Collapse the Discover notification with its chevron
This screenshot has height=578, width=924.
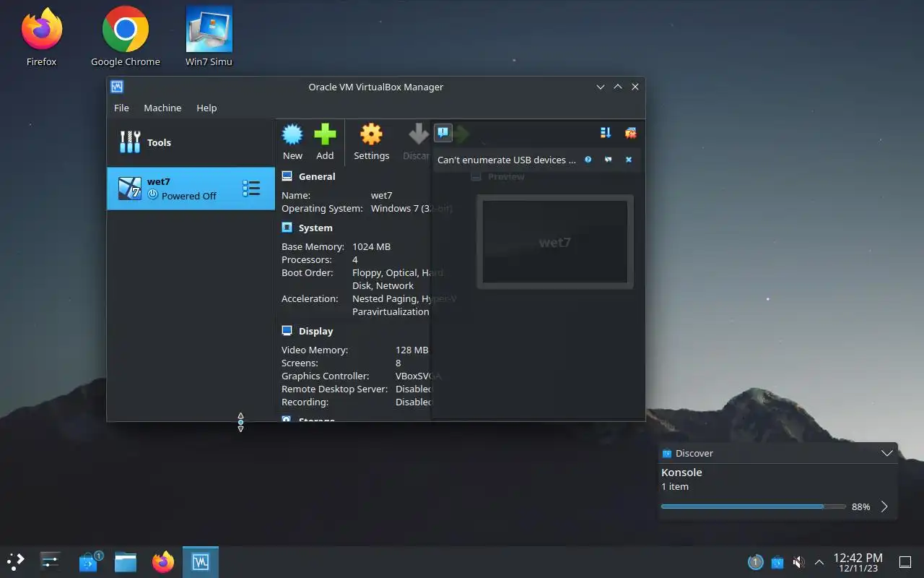click(x=887, y=453)
